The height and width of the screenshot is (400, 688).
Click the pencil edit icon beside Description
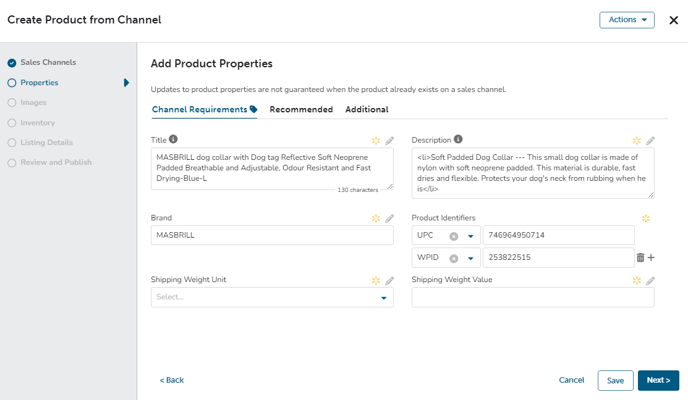[x=650, y=141]
